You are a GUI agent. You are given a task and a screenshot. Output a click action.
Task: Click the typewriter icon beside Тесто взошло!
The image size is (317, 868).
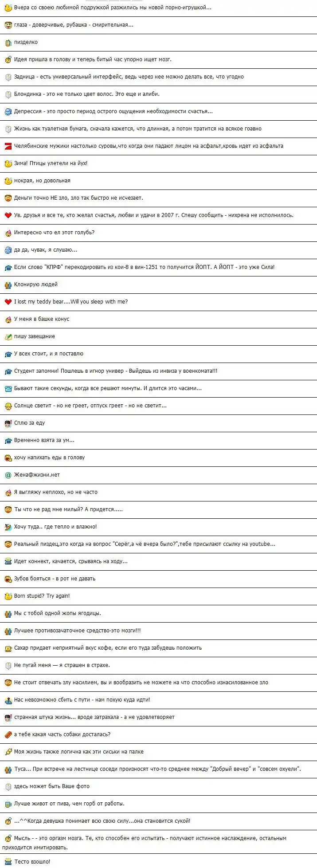[x=8, y=861]
